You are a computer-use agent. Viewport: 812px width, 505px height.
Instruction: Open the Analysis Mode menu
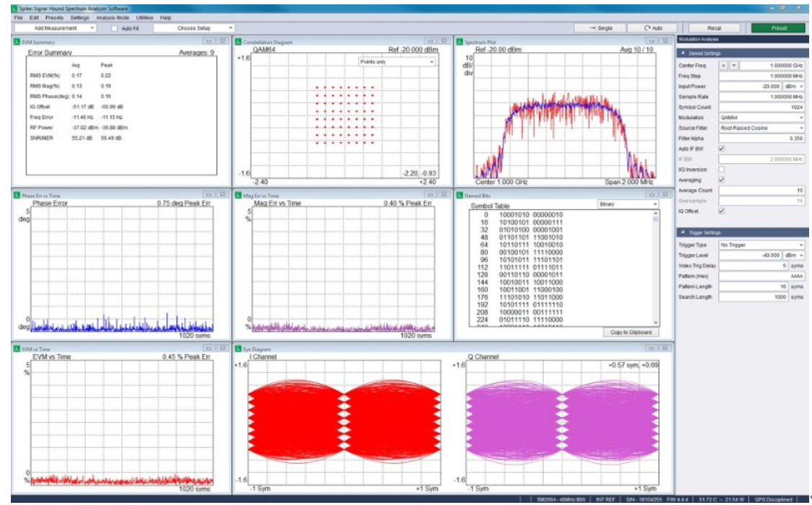(111, 17)
